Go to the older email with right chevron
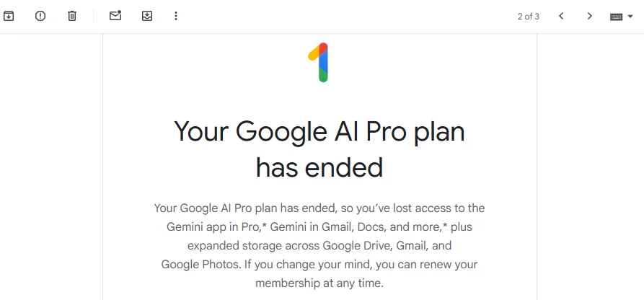The width and height of the screenshot is (644, 300). point(590,16)
